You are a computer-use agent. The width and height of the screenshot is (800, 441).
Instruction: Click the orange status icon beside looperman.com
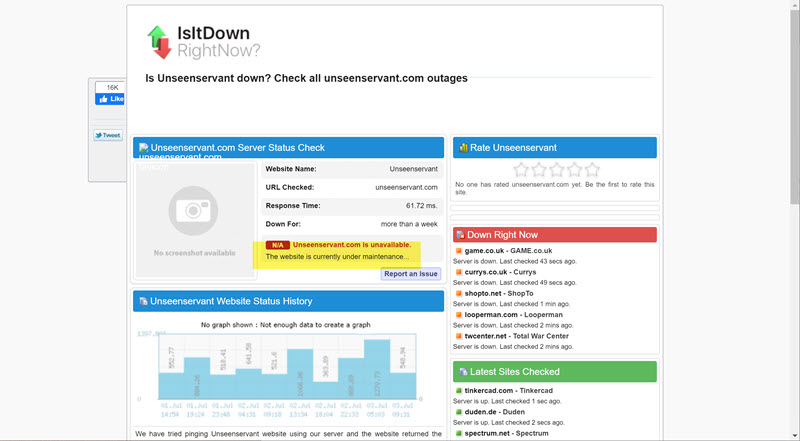coord(459,315)
